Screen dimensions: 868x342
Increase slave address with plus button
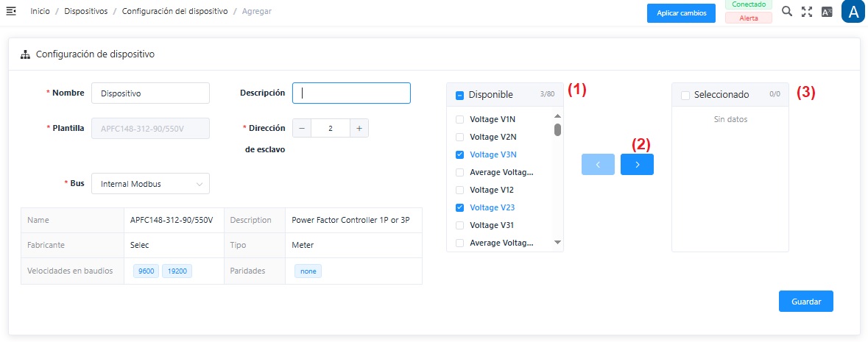tap(359, 128)
